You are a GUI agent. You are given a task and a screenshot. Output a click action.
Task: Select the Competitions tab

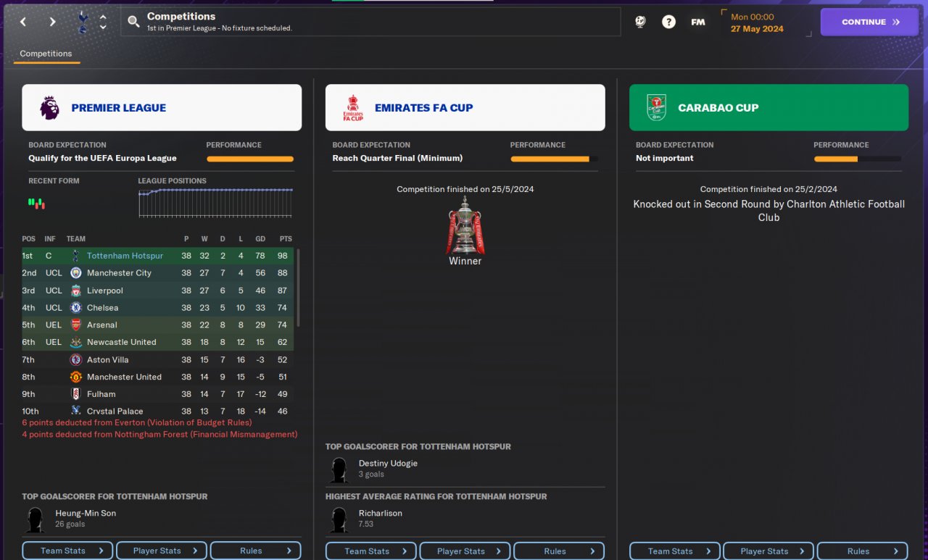point(46,54)
